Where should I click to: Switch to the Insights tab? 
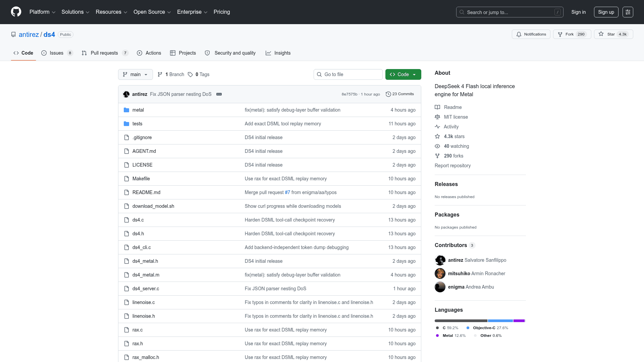click(278, 53)
